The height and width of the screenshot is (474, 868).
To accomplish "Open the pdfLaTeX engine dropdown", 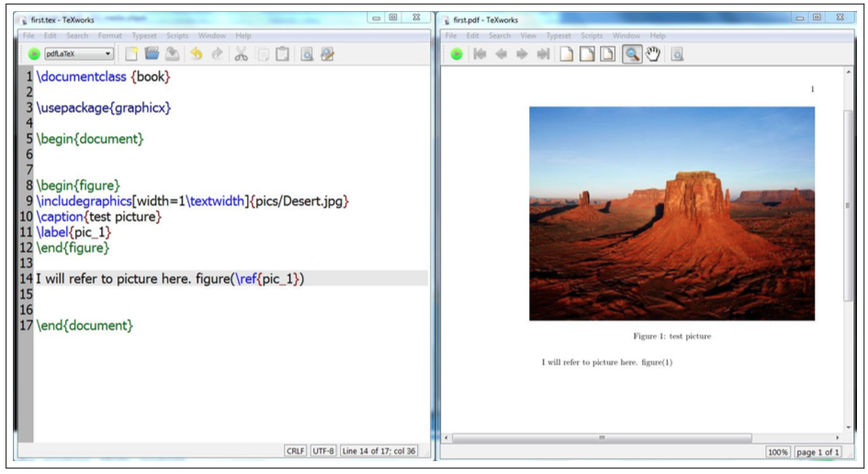I will [79, 53].
